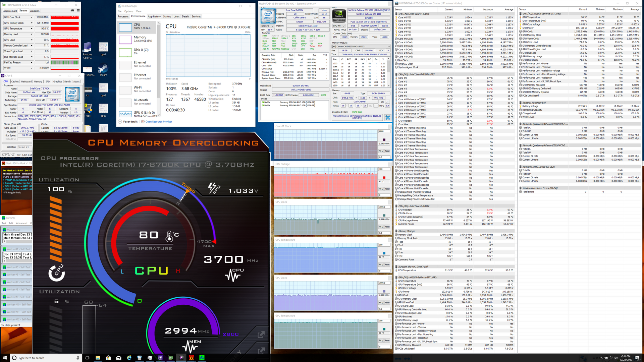Open the Mail app from the taskbar
644x362 pixels.
click(x=119, y=358)
